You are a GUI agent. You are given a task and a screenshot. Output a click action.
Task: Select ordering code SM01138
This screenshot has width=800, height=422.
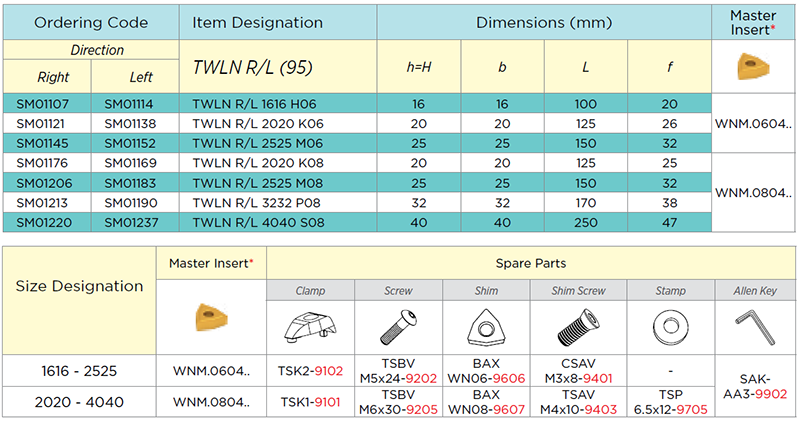click(x=130, y=123)
